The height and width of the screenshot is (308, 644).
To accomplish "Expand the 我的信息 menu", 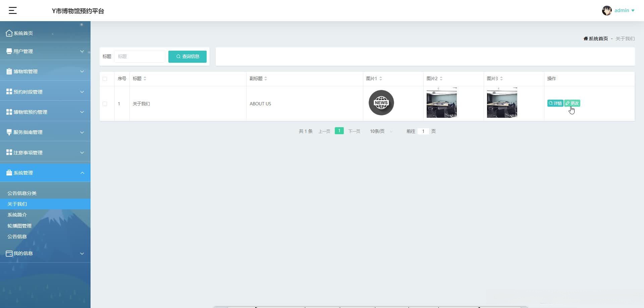I will [x=82, y=254].
